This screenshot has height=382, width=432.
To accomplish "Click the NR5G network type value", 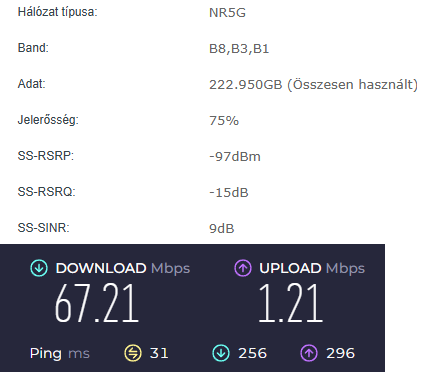I will pyautogui.click(x=227, y=13).
